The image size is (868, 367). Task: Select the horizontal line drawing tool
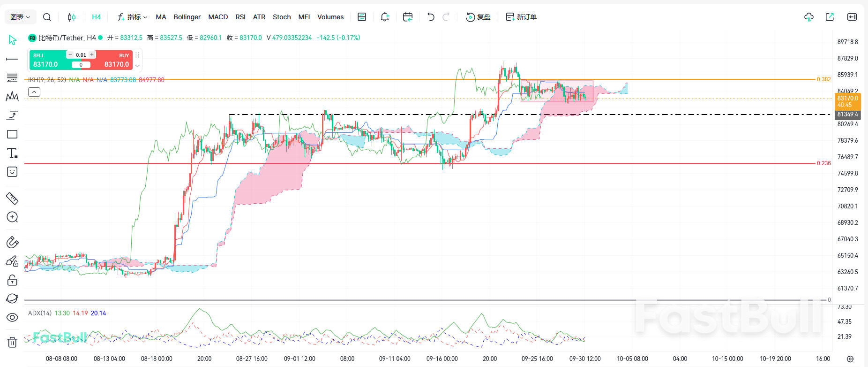12,59
